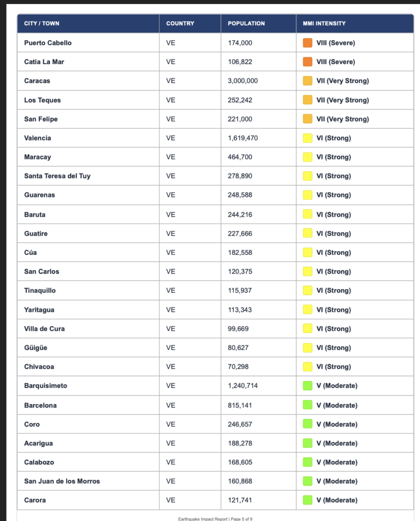Select the green swatch in Carora row
This screenshot has height=521, width=420.
pos(308,500)
